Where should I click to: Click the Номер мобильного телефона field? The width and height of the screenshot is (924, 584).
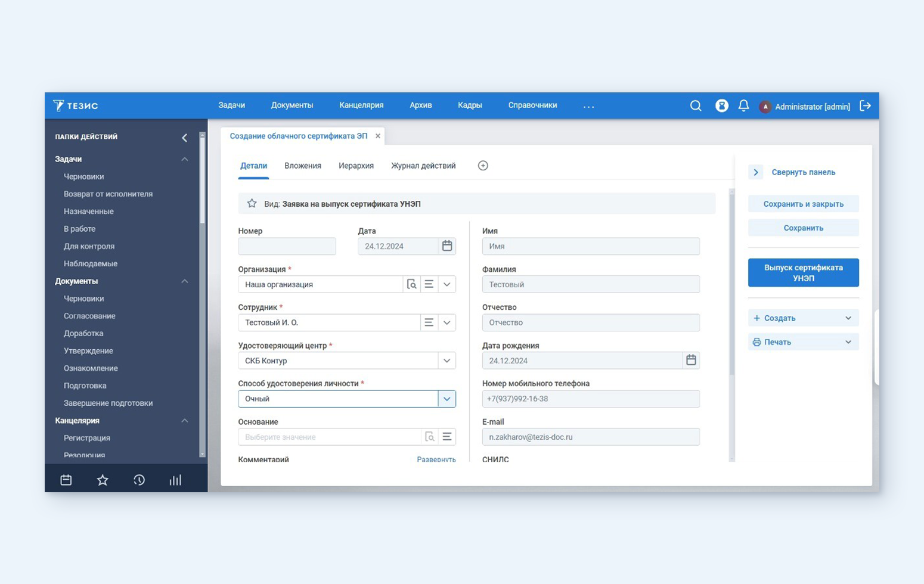coord(591,399)
